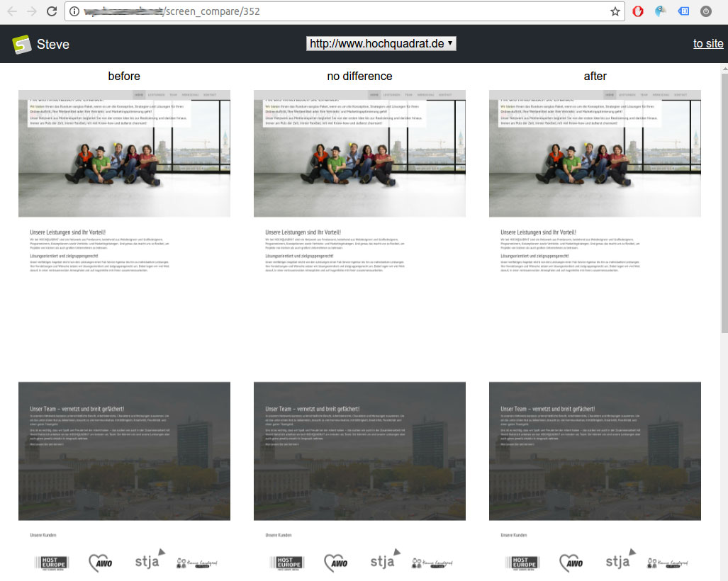Click scrollbar up arrow
The image size is (728, 581).
(x=724, y=69)
